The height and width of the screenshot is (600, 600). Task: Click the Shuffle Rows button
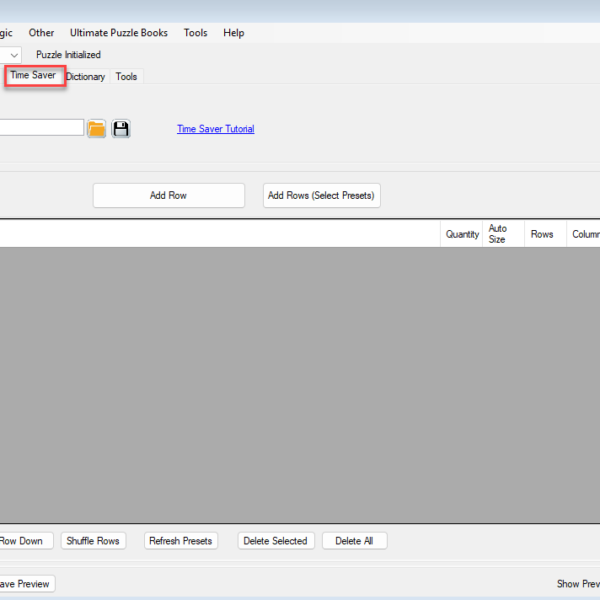(93, 541)
